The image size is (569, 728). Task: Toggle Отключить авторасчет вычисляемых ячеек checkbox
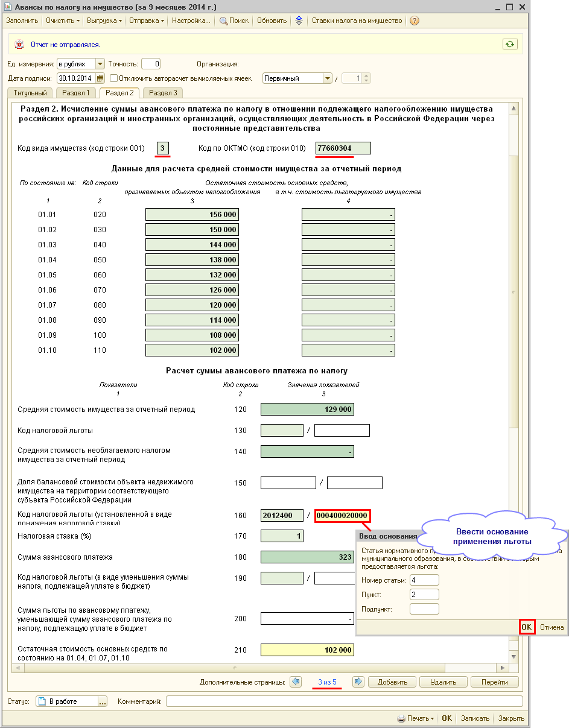[113, 78]
